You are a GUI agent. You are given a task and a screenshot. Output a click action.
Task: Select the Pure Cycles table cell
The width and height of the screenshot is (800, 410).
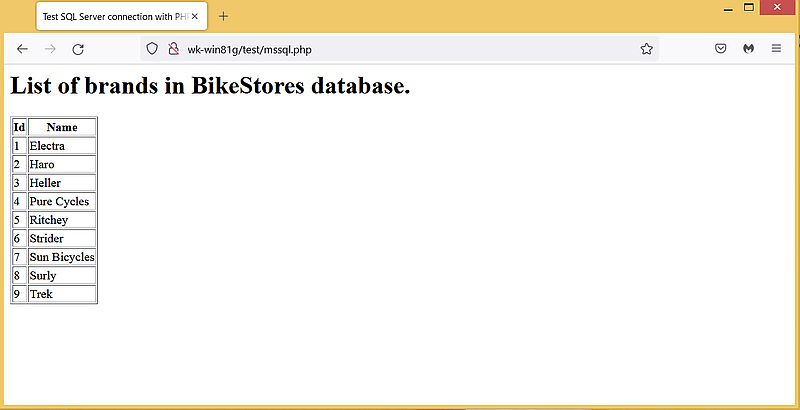tap(62, 201)
